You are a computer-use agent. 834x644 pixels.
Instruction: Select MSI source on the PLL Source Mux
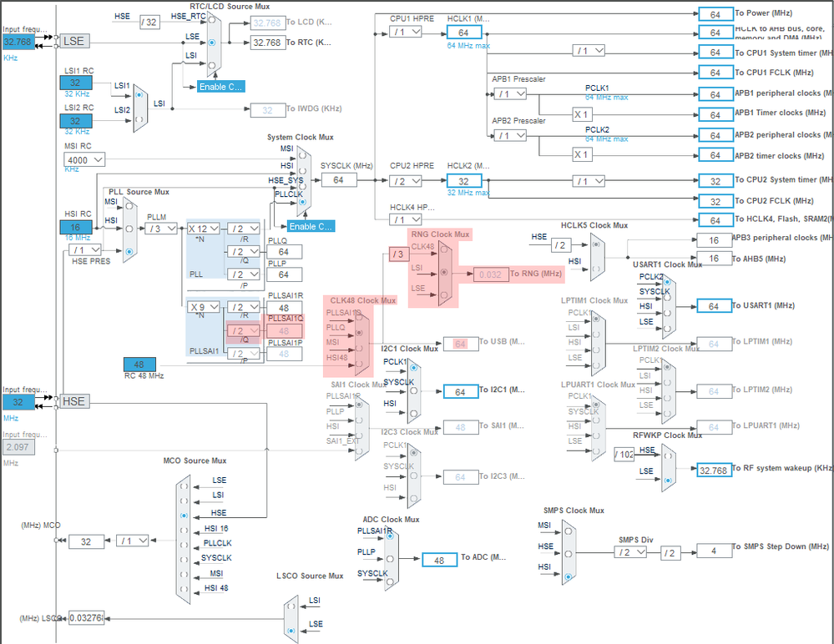(129, 206)
